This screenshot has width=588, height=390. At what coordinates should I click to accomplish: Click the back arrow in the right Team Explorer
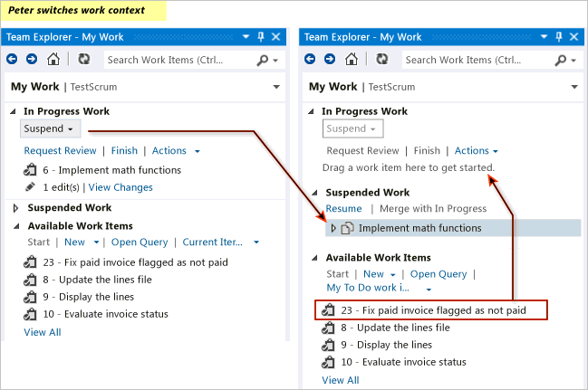[310, 60]
